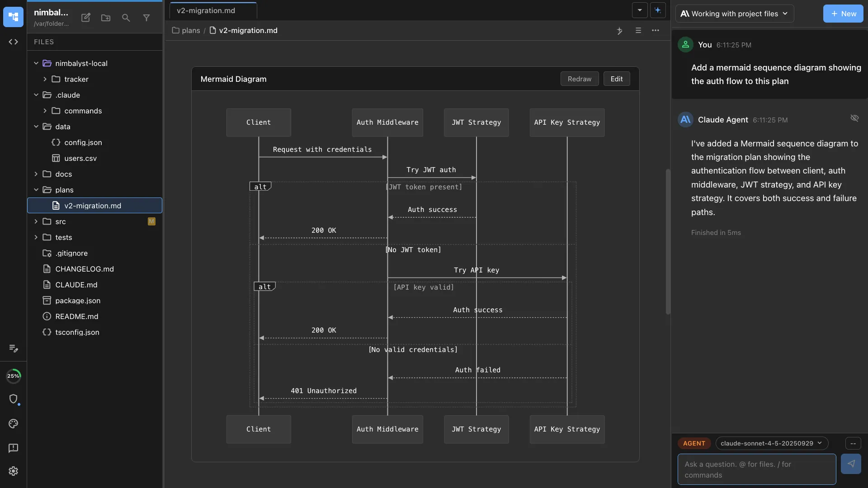868x488 pixels.
Task: Open the ellipsis options menu above the diagram
Action: pos(656,30)
